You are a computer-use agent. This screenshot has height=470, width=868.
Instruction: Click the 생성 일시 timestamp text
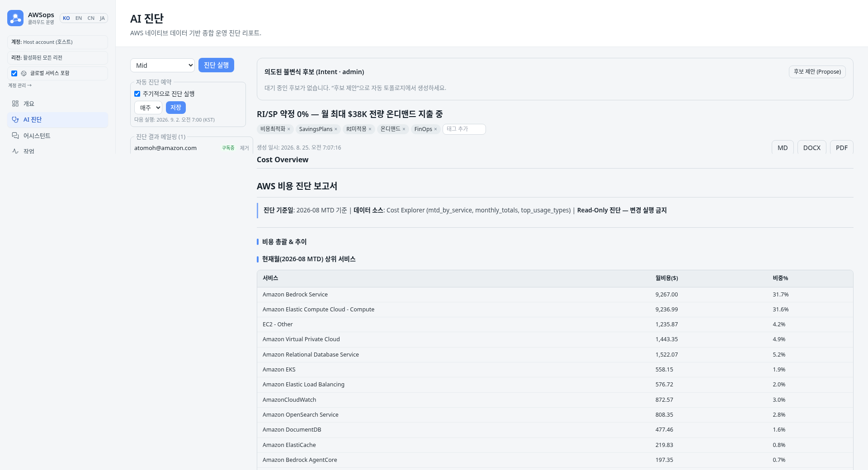pyautogui.click(x=299, y=148)
